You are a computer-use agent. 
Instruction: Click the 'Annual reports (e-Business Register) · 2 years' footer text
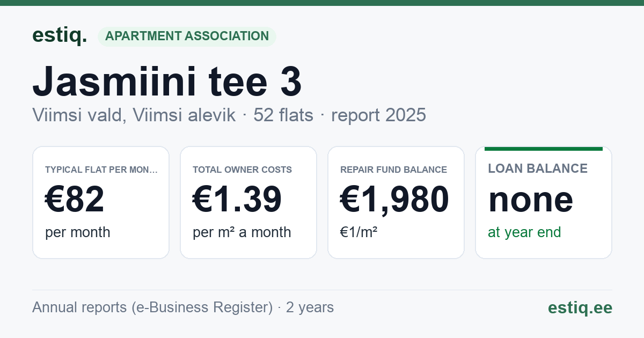(x=183, y=307)
